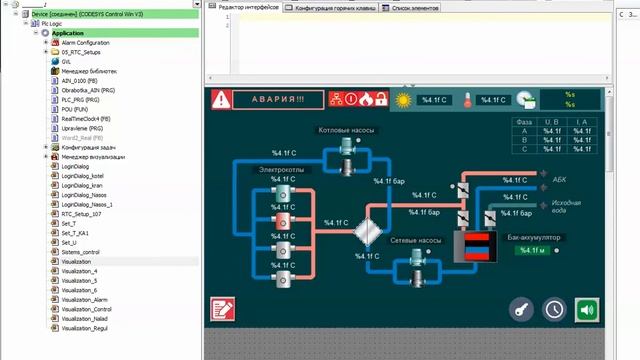Click indicator dot next to boiler pumps

coord(358,140)
